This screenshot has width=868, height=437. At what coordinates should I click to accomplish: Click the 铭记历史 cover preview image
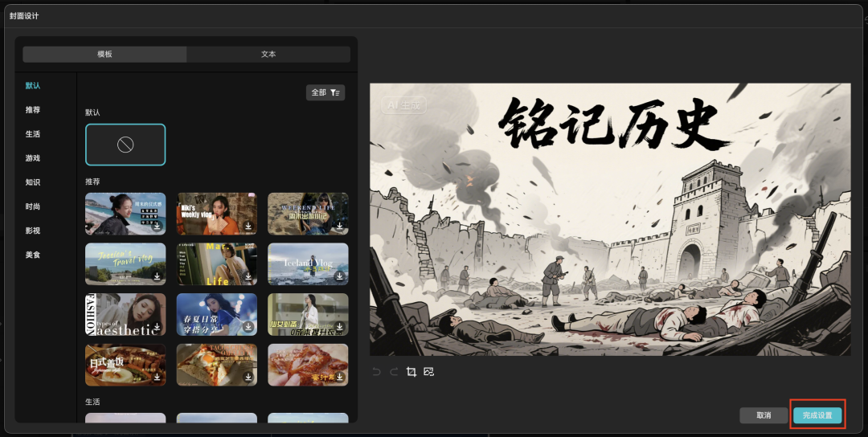(610, 219)
